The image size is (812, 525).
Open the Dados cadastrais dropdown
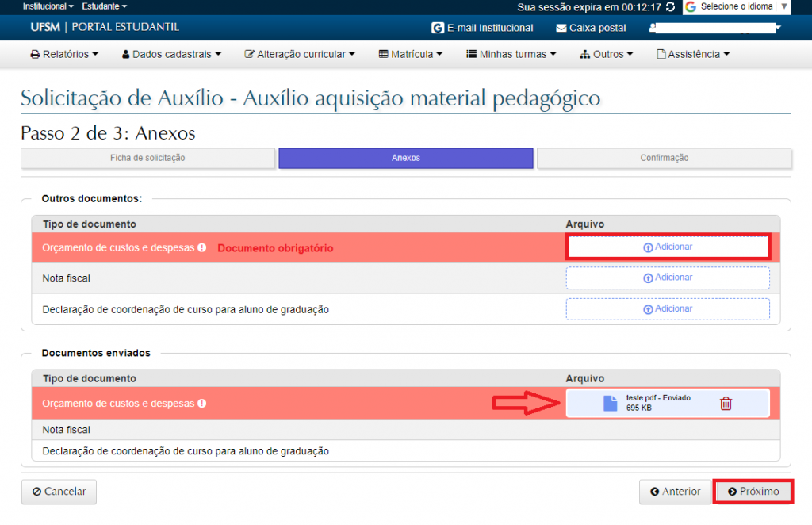click(x=171, y=55)
